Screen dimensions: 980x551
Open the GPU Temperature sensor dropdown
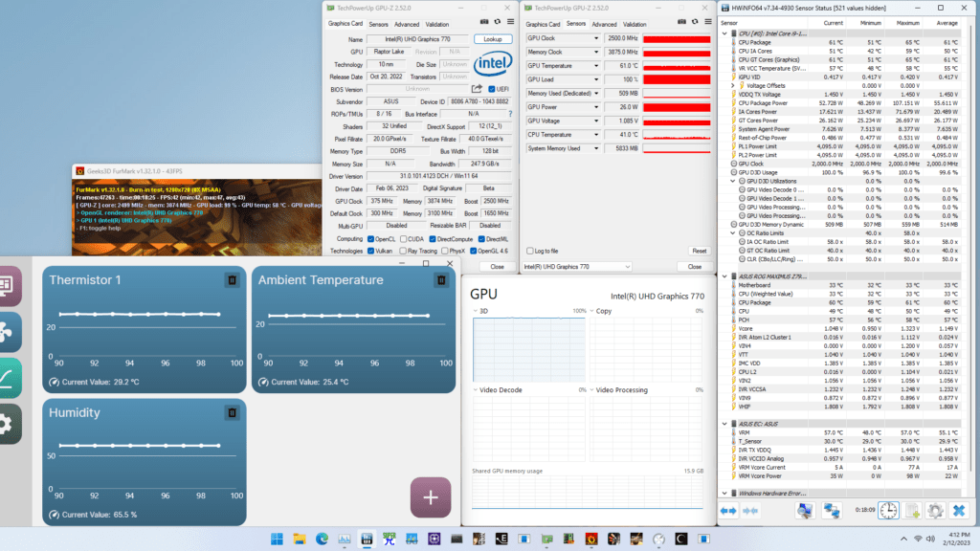tap(595, 66)
